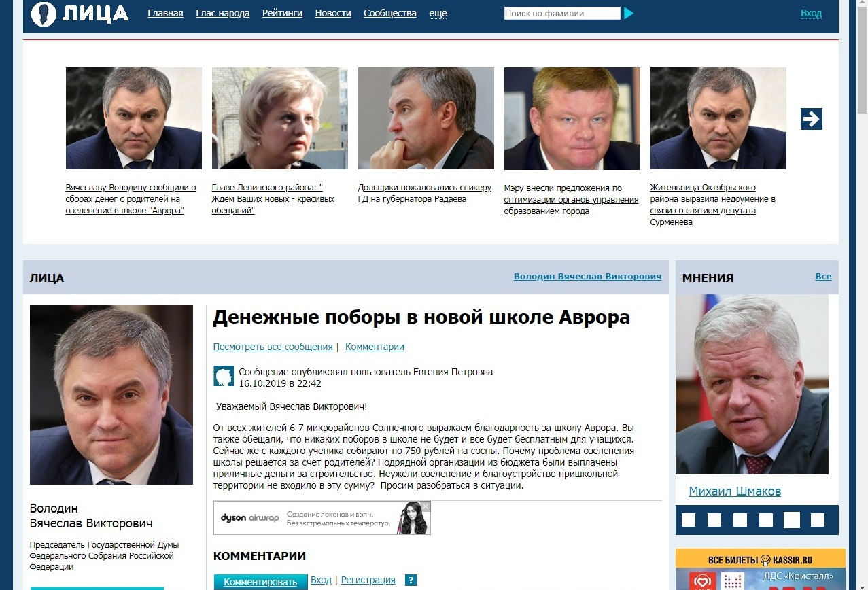
Task: Expand the ещё menu
Action: (438, 13)
